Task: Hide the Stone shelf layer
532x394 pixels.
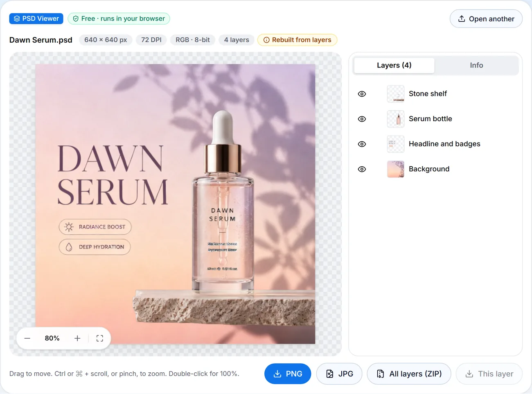Action: (x=362, y=94)
